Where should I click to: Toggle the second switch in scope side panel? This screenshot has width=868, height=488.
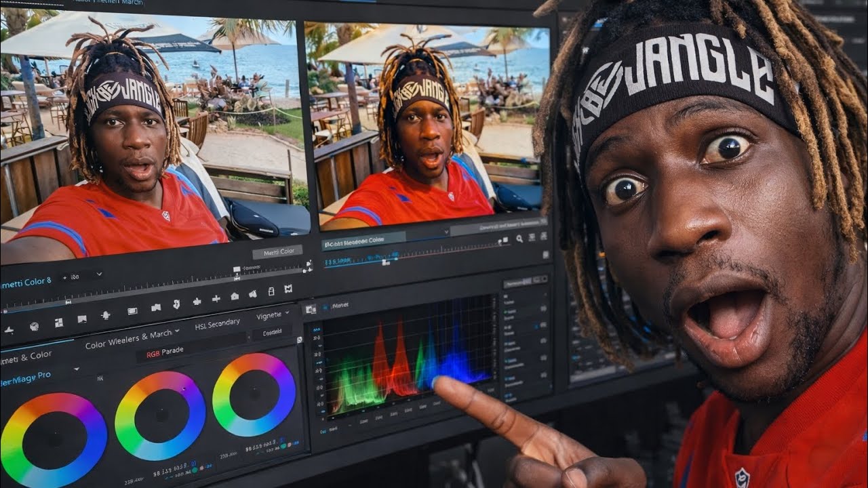point(542,325)
